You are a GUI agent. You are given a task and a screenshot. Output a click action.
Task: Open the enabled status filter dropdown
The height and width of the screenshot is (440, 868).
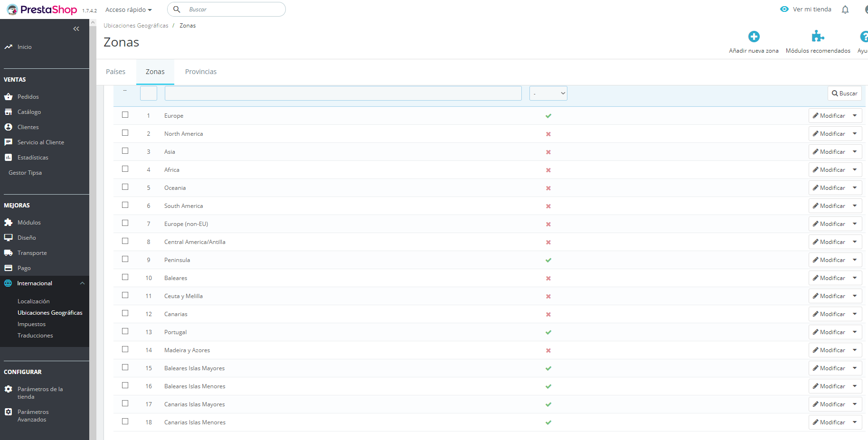[548, 94]
